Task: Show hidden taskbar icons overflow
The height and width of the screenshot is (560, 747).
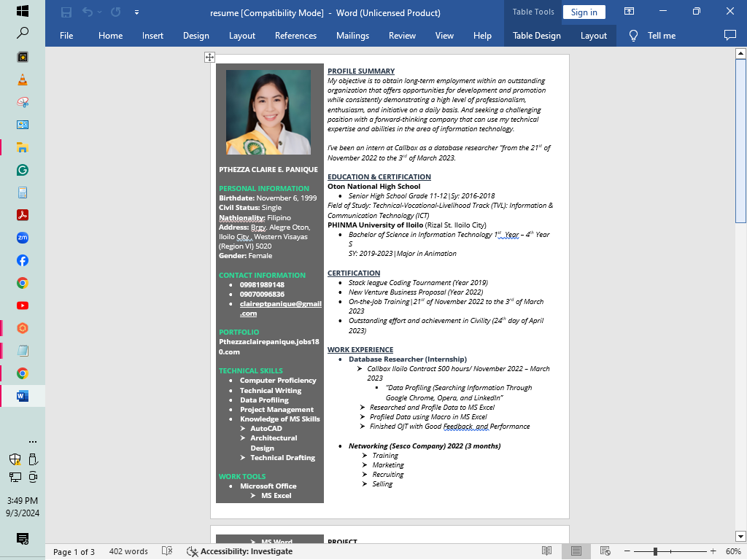Action: [x=32, y=441]
